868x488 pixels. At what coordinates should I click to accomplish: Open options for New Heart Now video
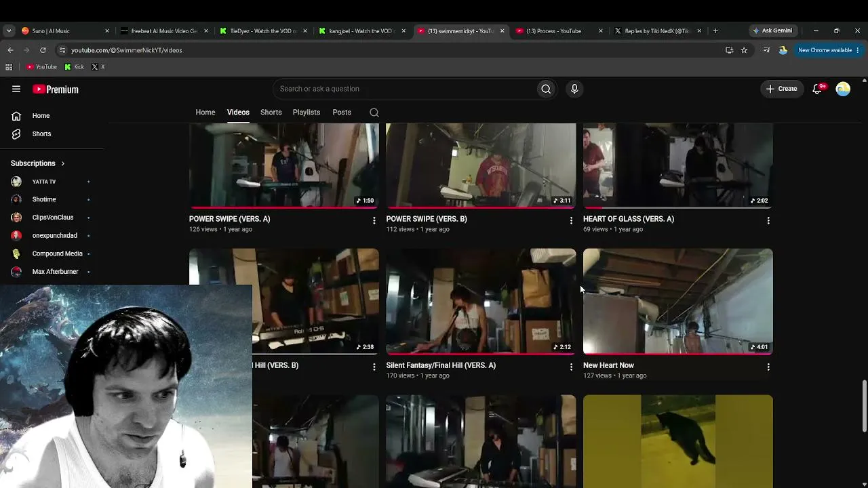(768, 367)
